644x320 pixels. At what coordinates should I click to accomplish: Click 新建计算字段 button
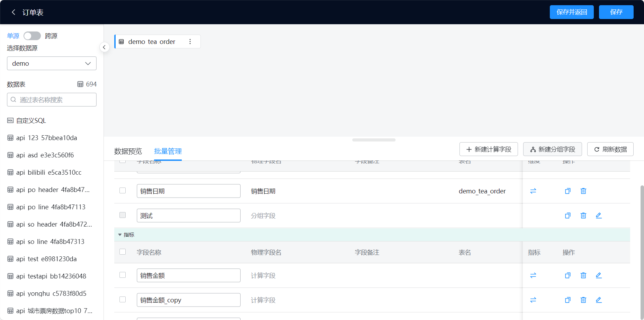point(489,149)
